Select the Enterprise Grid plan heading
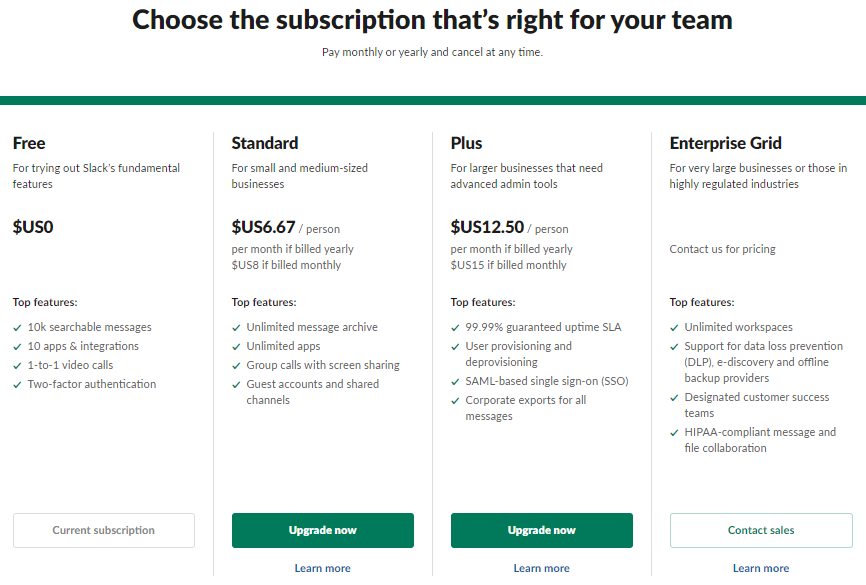This screenshot has width=866, height=585. pos(726,143)
